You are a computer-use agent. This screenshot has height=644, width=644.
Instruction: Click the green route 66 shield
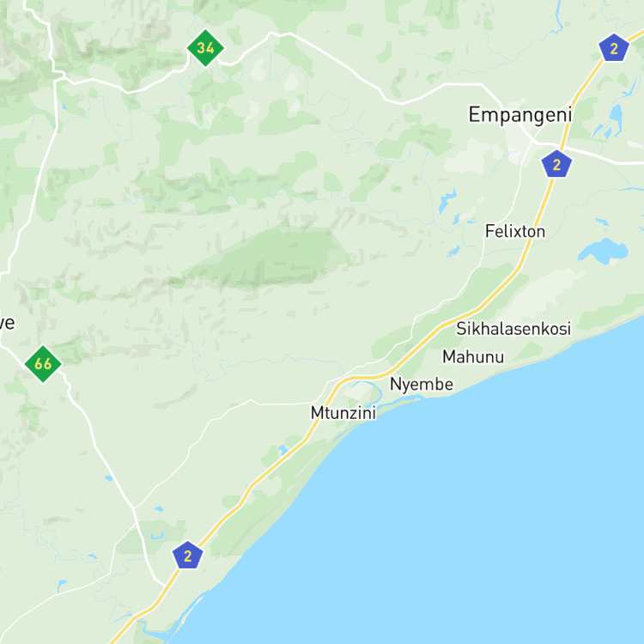coord(43,364)
